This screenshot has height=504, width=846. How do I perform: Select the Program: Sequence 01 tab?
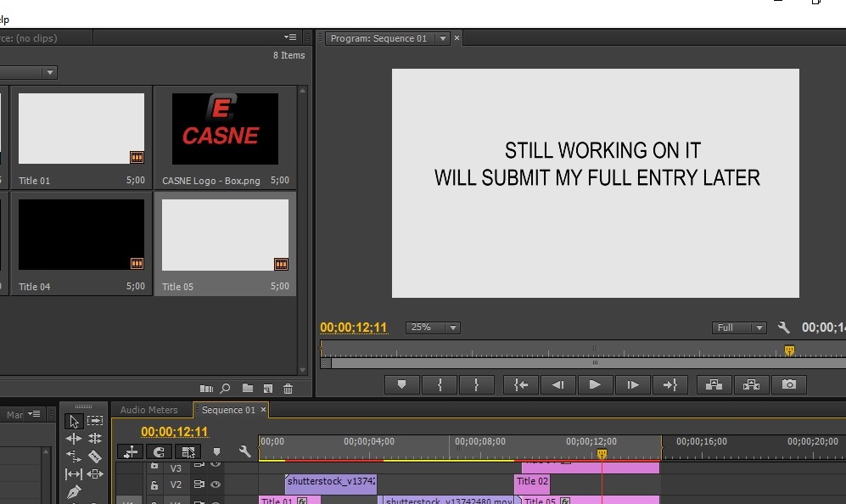click(378, 38)
